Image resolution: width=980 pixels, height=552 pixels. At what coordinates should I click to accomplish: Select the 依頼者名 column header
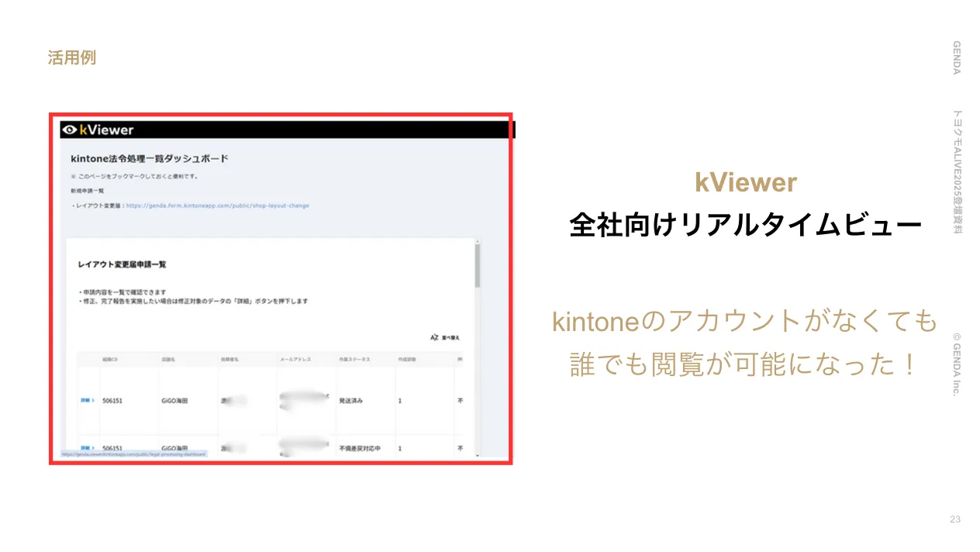pyautogui.click(x=231, y=360)
